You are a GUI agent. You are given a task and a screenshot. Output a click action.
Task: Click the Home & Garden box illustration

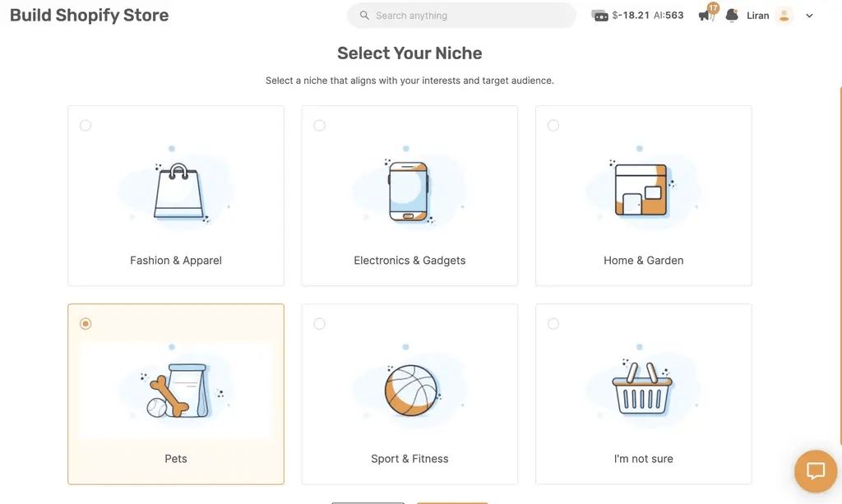click(640, 190)
